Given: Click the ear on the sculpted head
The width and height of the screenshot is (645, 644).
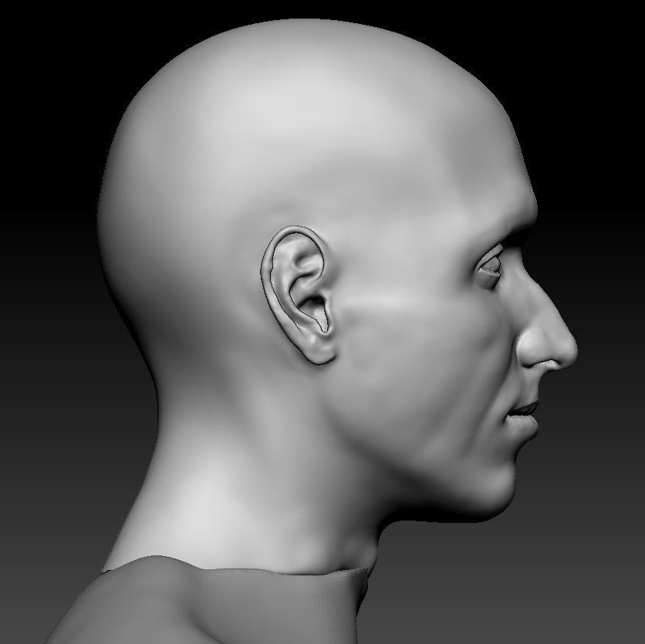Looking at the screenshot, I should (299, 295).
